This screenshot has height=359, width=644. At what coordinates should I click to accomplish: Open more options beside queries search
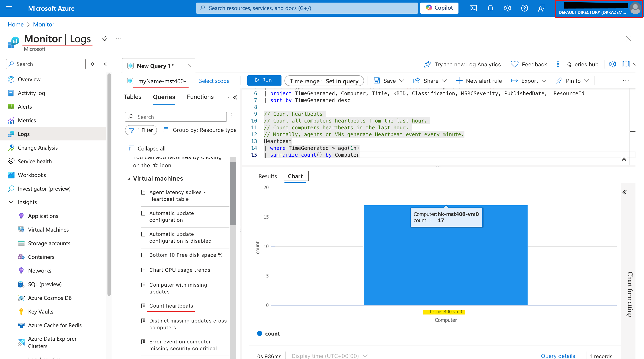click(232, 116)
